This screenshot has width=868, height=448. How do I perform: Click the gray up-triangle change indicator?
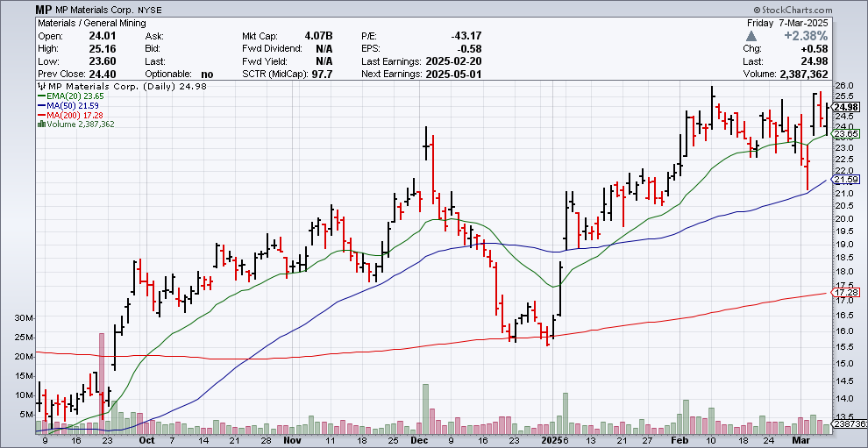pyautogui.click(x=751, y=36)
